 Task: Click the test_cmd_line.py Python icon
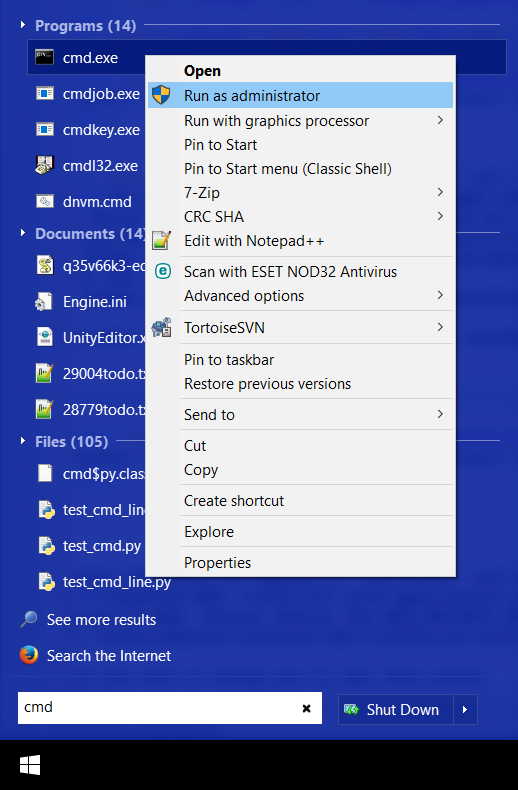[46, 582]
